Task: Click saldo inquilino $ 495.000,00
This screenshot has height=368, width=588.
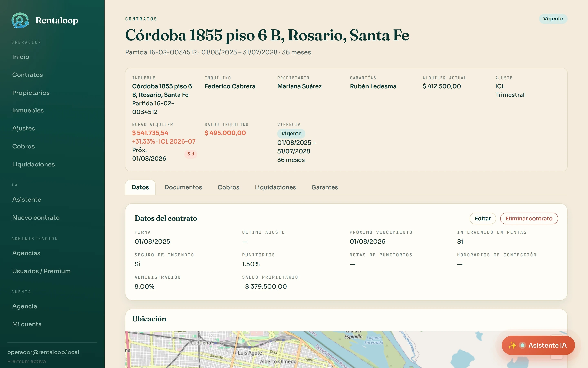Action: point(225,133)
